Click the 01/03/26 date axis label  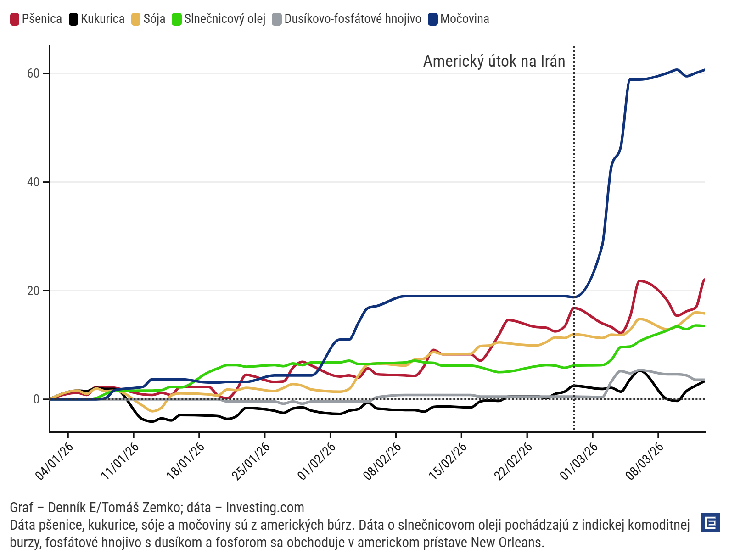pos(579,461)
